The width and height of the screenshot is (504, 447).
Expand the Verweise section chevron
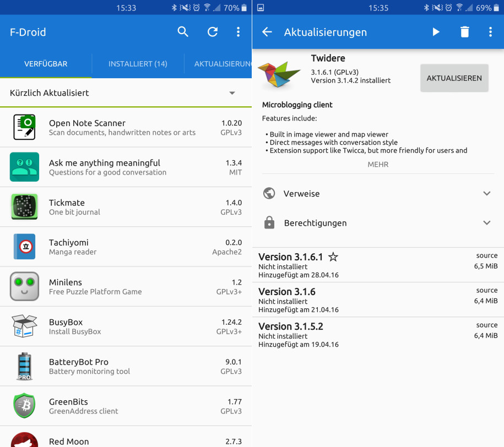pyautogui.click(x=487, y=193)
